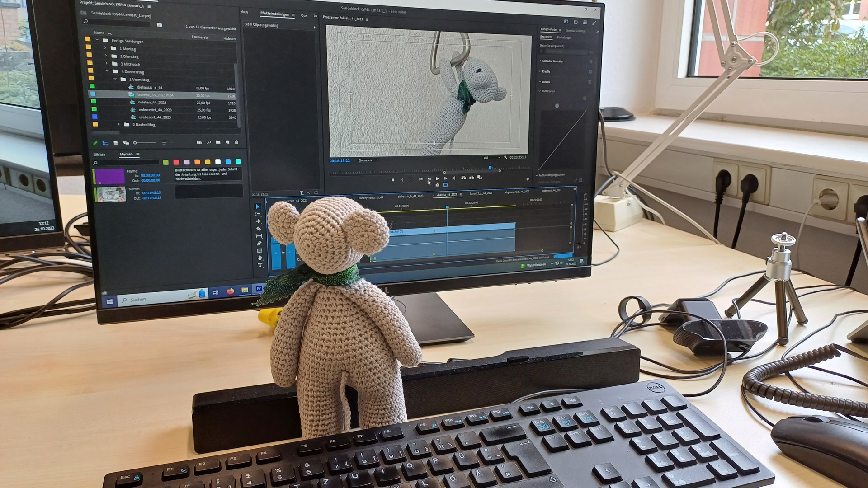Image resolution: width=868 pixels, height=488 pixels.
Task: Click the quick export share icon
Action: pos(576,22)
